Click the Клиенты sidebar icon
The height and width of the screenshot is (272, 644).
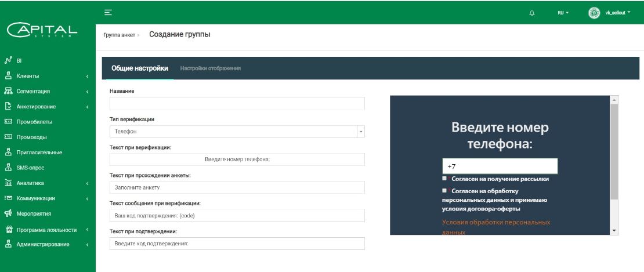(8, 76)
